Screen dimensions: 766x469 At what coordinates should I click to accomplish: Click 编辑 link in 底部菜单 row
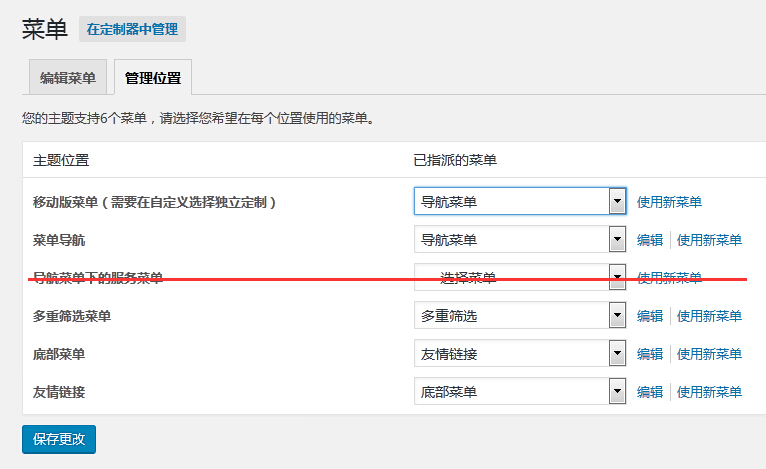coord(650,354)
